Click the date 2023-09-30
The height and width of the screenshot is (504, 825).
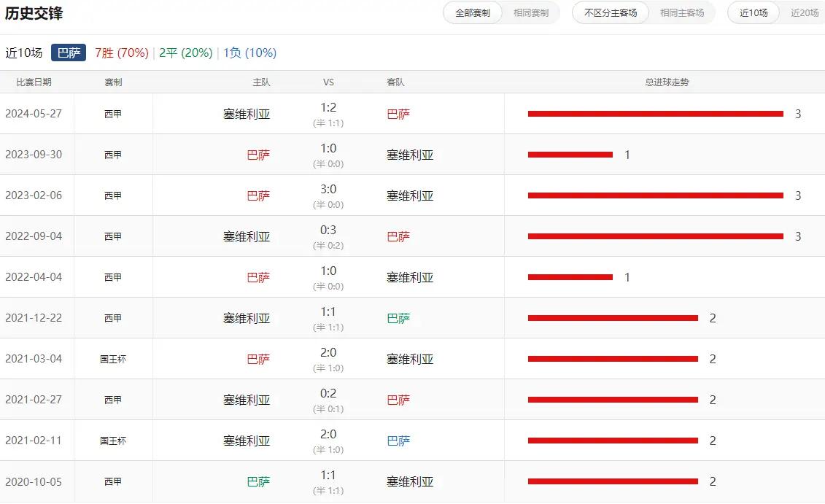click(x=34, y=155)
